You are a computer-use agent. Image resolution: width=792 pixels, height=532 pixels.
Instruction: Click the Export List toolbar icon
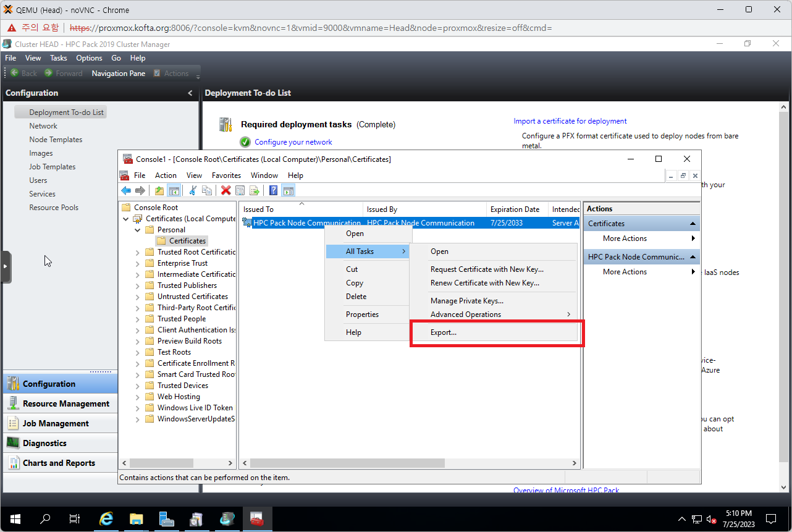[x=254, y=191]
